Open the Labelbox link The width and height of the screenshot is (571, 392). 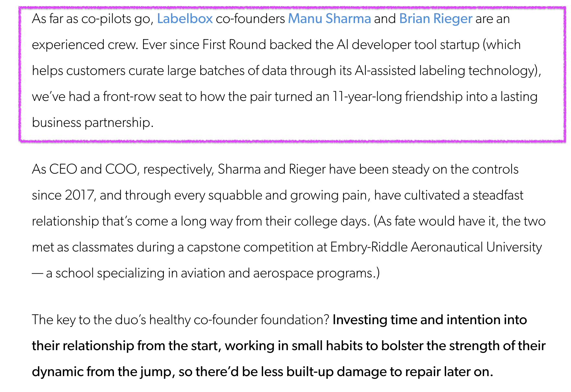point(185,19)
